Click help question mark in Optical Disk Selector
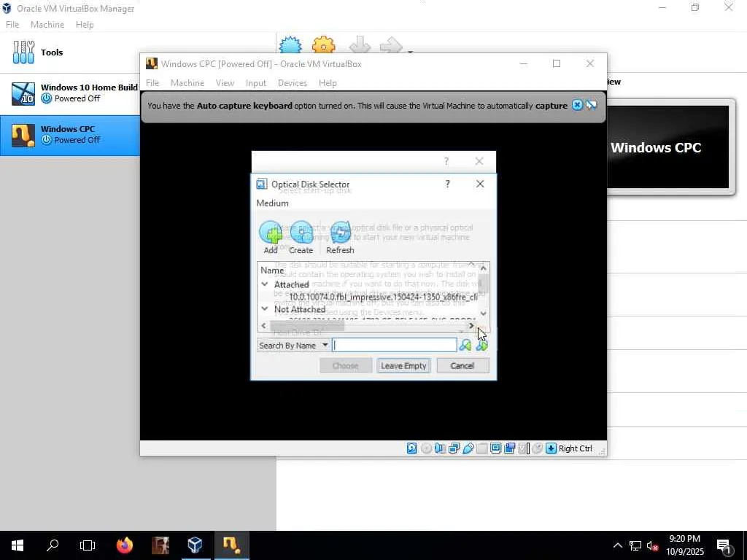 point(447,184)
